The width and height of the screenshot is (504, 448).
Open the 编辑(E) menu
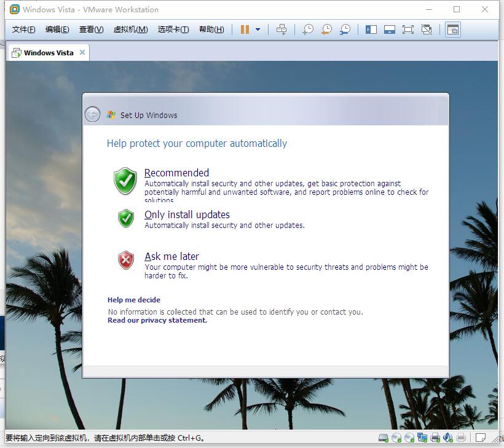(57, 29)
